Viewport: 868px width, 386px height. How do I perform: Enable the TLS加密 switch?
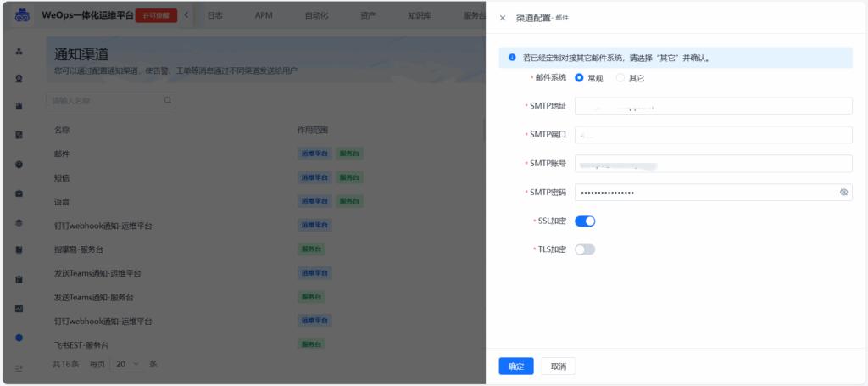pyautogui.click(x=585, y=249)
